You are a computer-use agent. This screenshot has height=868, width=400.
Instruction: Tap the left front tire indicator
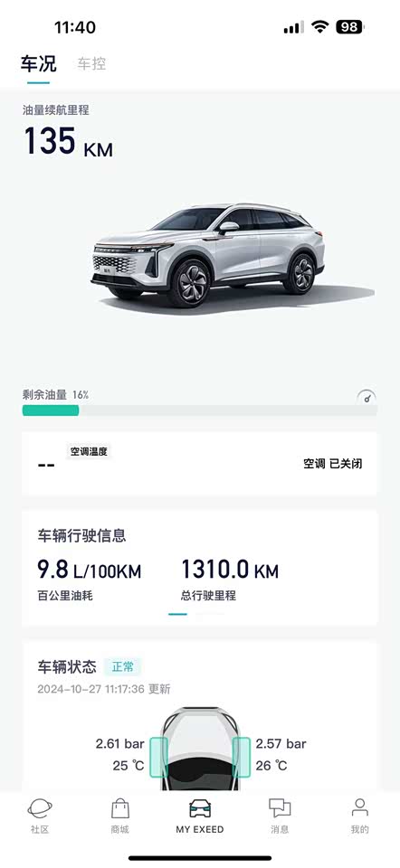pos(159,757)
